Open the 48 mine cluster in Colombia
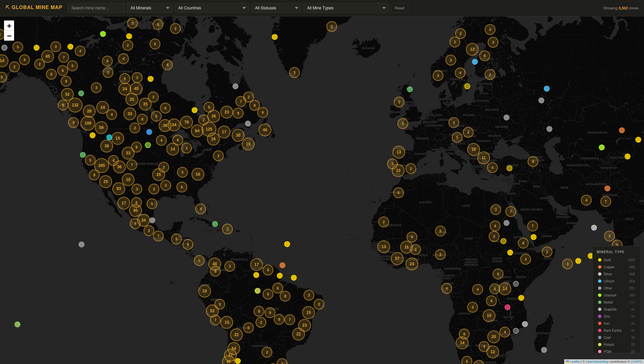The image size is (644, 364). [215, 264]
